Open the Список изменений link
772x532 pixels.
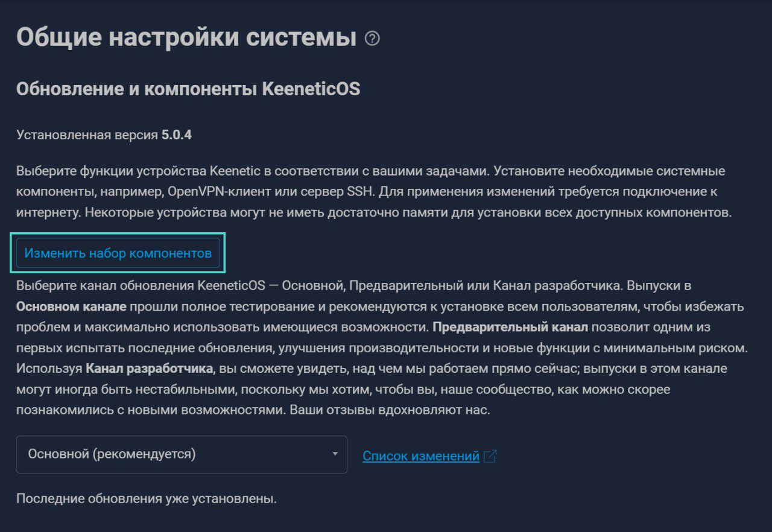421,456
